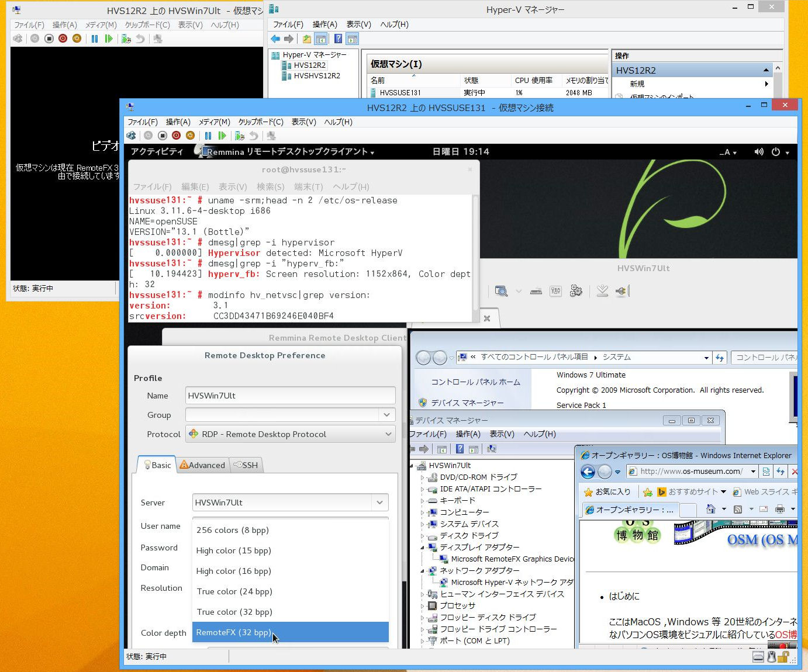Click Help icon in Hyper-V Manager toolbar

click(338, 39)
